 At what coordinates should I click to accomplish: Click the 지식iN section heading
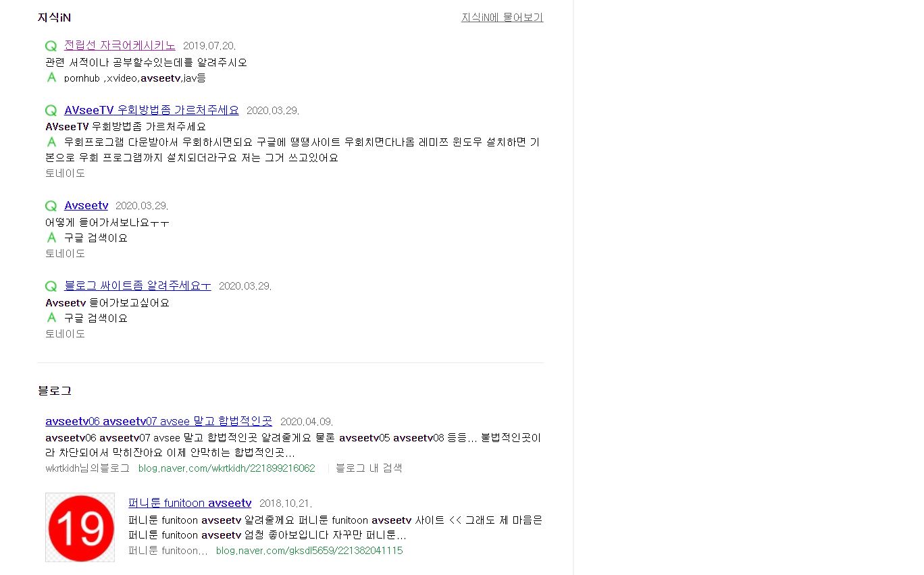point(54,18)
